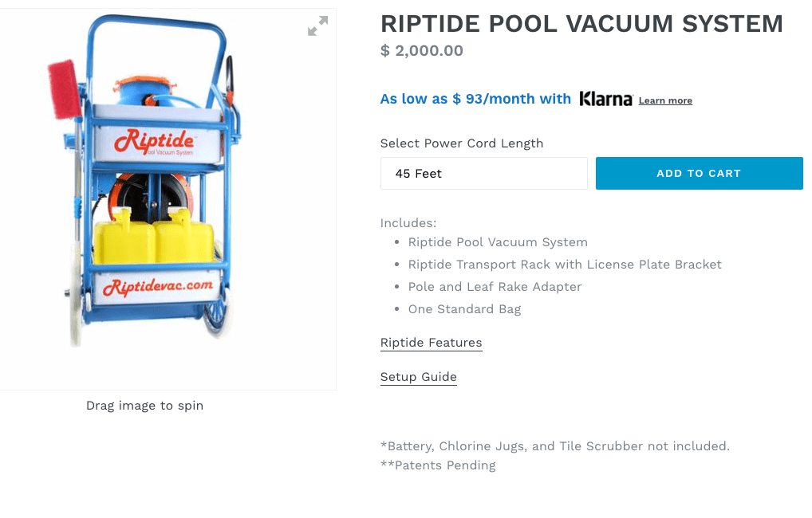Click the Pole and Leaf Rake Adapter item
Image resolution: width=812 pixels, height=518 pixels.
495,287
